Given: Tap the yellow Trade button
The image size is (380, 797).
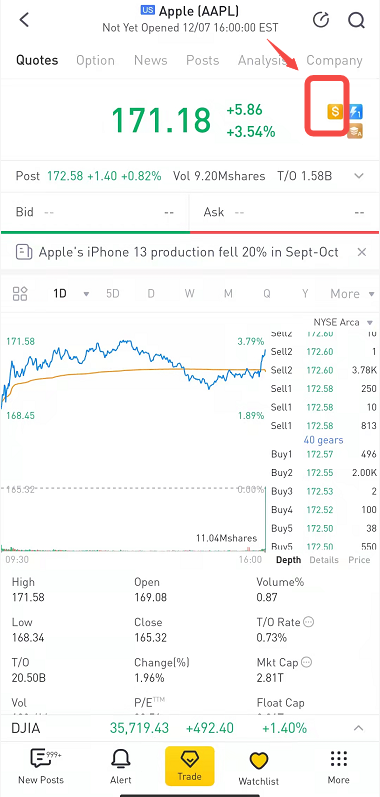Looking at the screenshot, I should pos(189,765).
